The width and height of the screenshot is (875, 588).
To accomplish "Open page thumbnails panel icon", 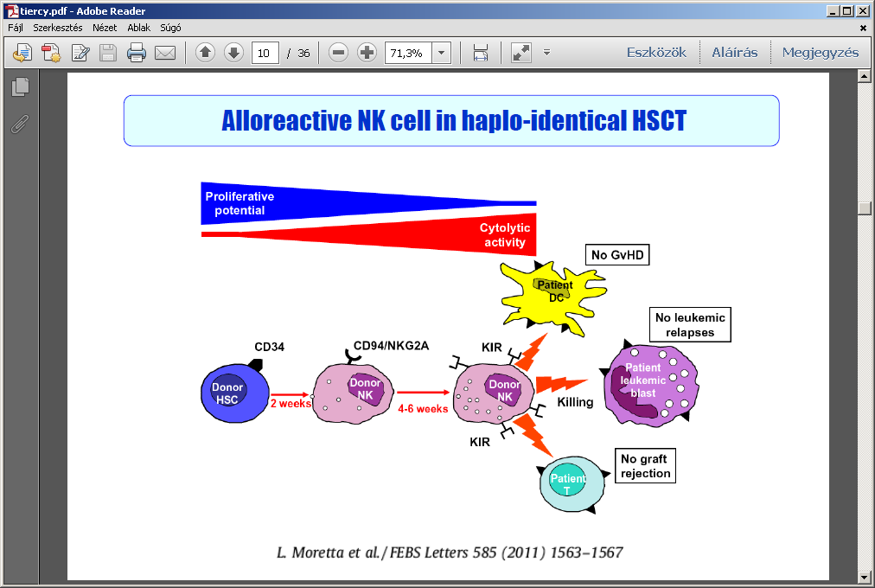I will [20, 87].
